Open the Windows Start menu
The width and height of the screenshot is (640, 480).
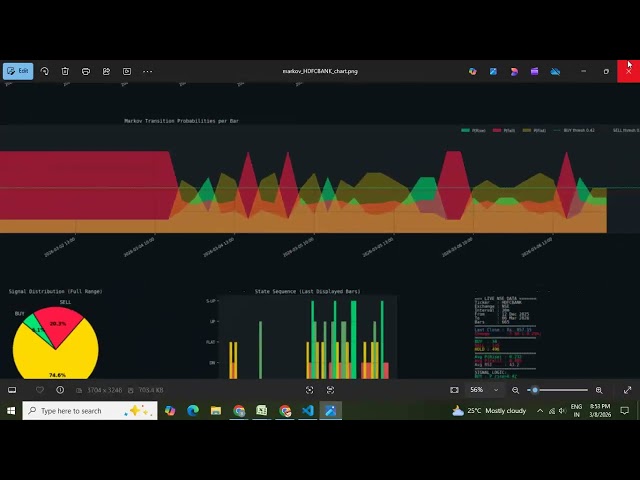[x=11, y=411]
